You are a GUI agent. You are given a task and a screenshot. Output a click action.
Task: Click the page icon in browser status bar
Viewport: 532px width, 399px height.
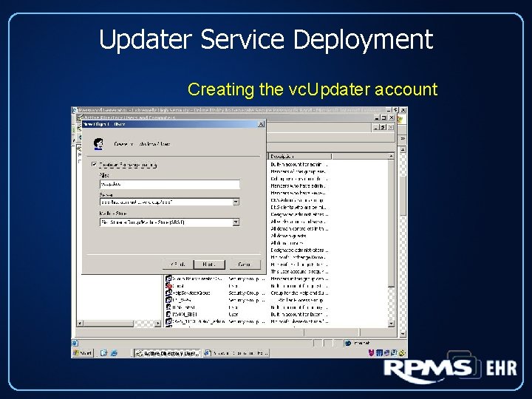pyautogui.click(x=75, y=343)
